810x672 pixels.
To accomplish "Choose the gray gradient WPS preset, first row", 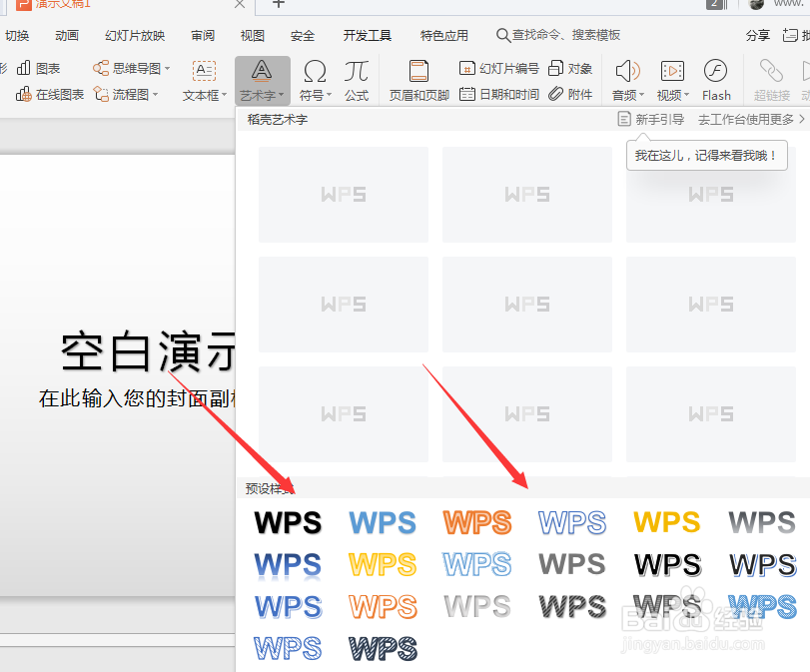I will pos(762,522).
